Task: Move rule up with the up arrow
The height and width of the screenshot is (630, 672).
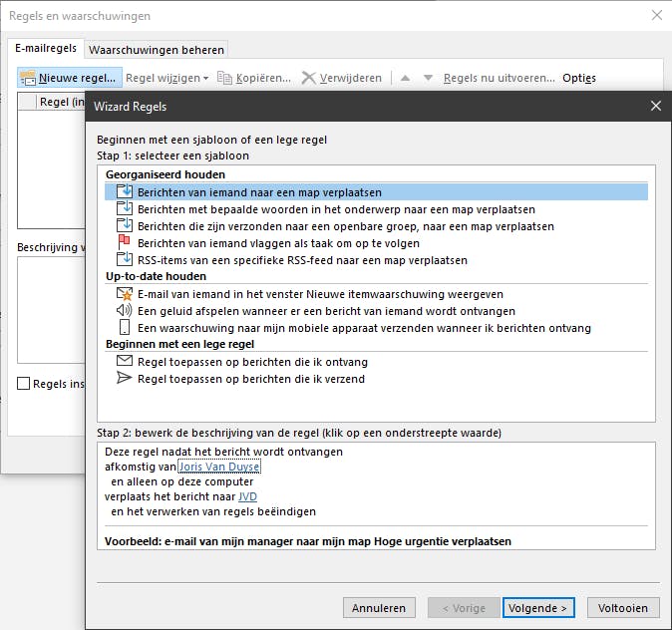Action: 405,78
